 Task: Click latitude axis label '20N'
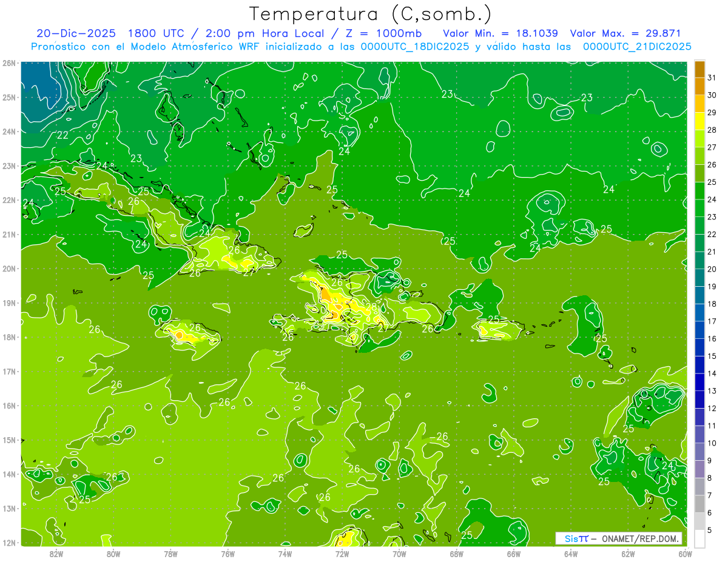point(8,269)
